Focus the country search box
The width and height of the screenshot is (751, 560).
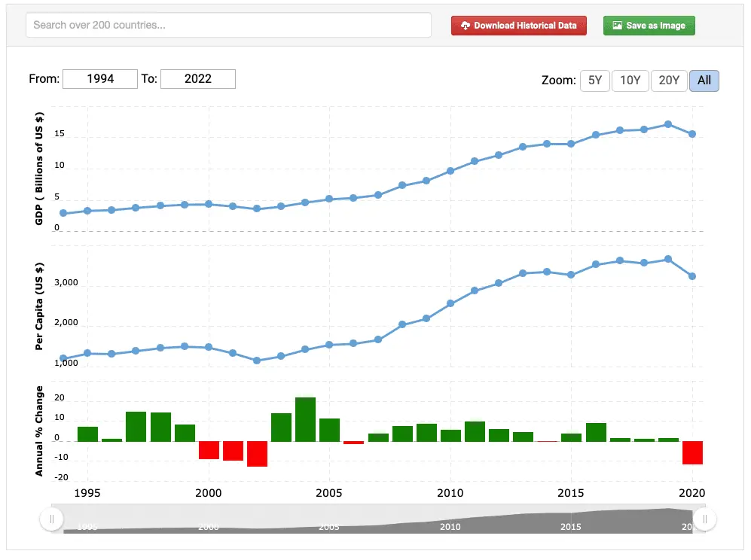[x=228, y=25]
